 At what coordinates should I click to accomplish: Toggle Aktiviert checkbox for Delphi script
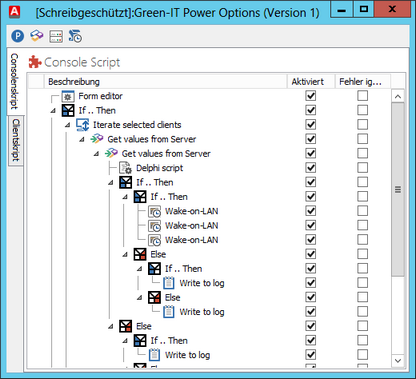click(x=311, y=168)
